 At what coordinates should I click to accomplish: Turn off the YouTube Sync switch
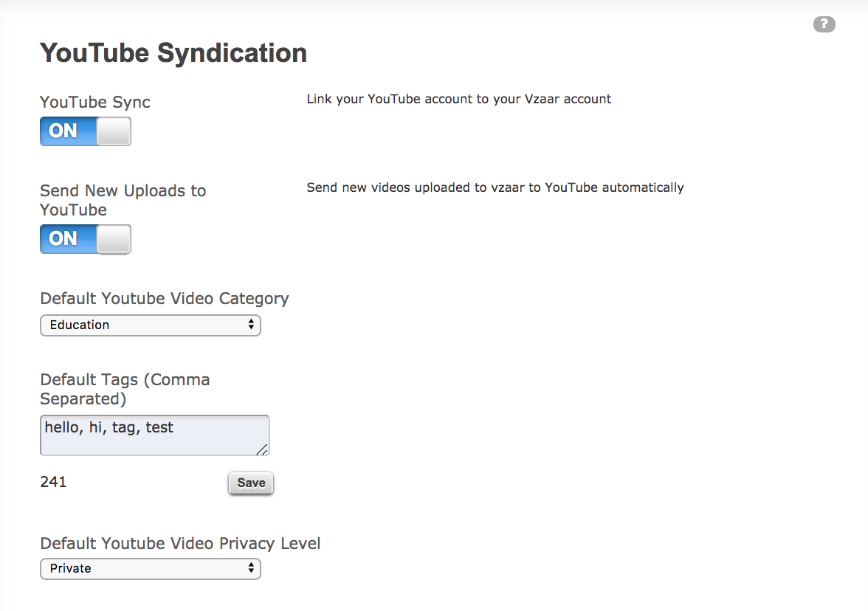click(86, 131)
